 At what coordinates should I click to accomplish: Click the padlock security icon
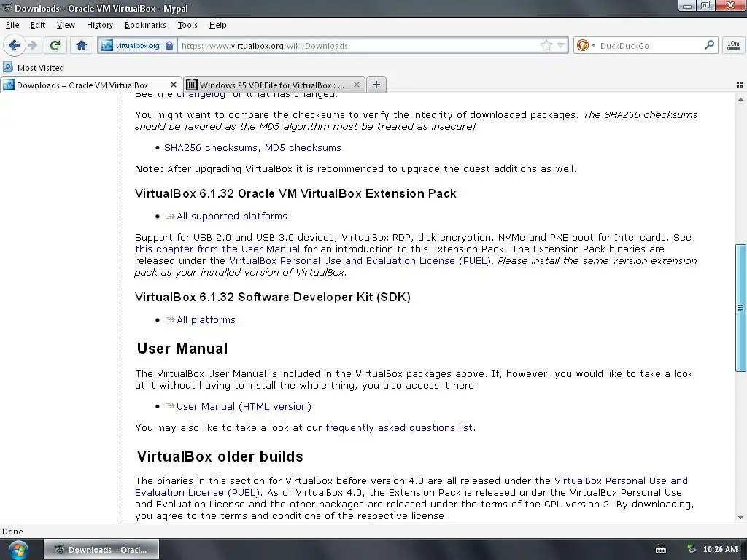pyautogui.click(x=169, y=46)
